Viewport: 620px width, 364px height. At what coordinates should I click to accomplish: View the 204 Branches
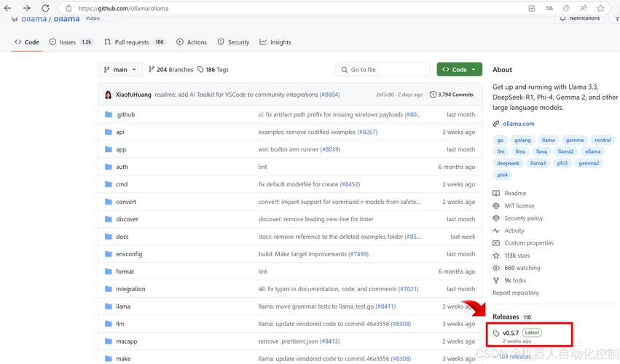pyautogui.click(x=170, y=70)
